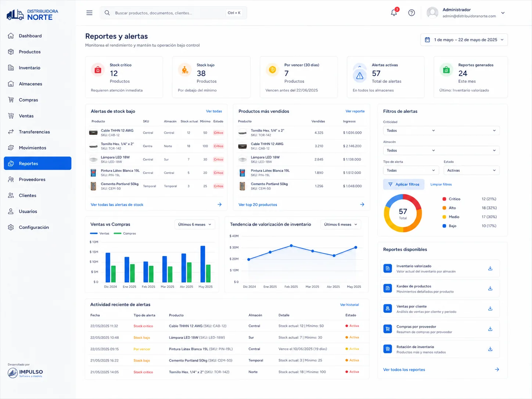Download the Kardex de productos report
Viewport: 532px width, 399px height.
(490, 289)
